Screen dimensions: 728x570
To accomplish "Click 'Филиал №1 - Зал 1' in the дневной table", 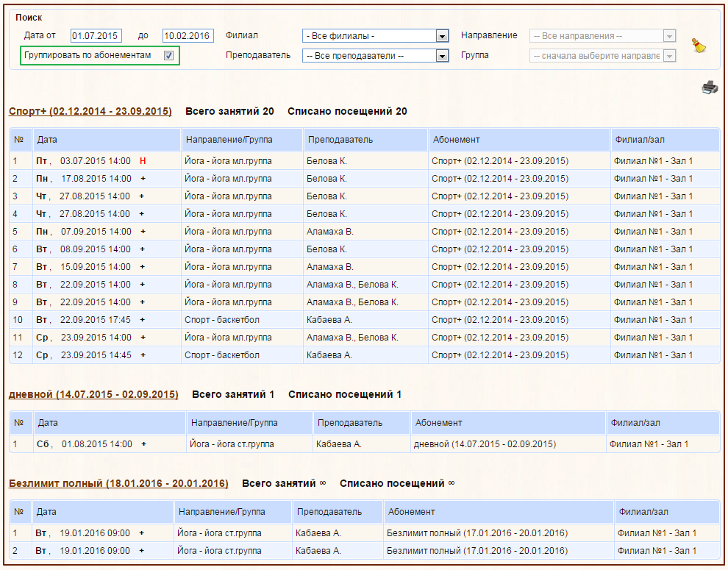I will (649, 444).
